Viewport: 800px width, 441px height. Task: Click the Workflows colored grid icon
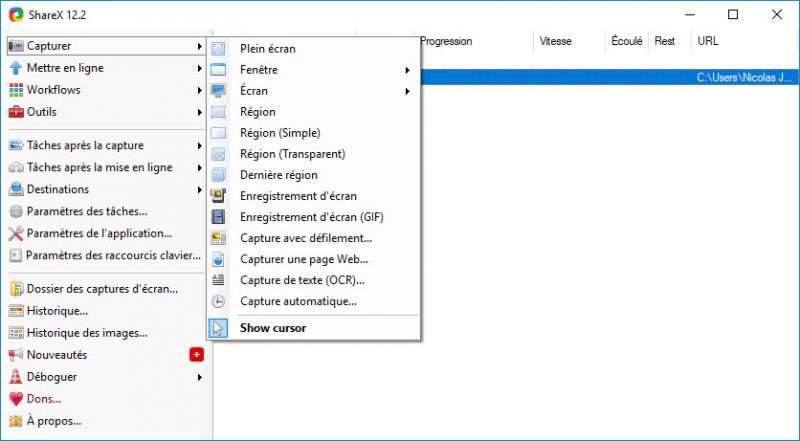click(16, 90)
